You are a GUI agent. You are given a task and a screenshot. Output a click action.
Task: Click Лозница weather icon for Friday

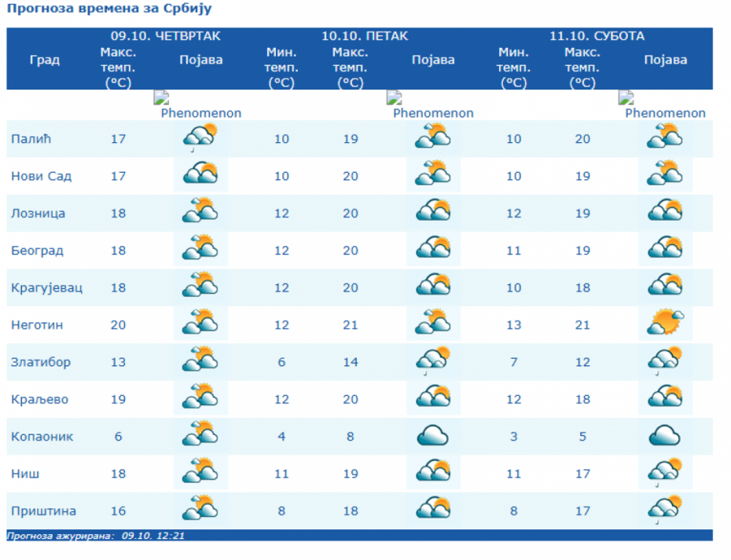pyautogui.click(x=432, y=214)
